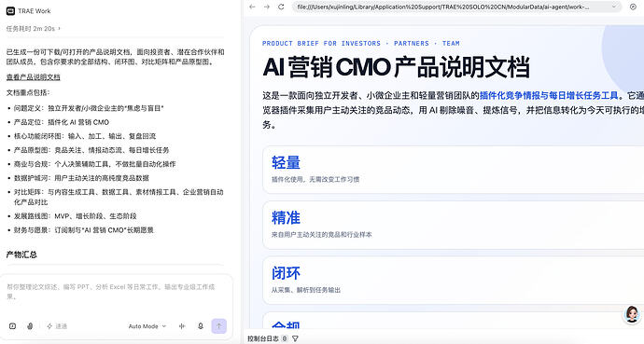Click the 轻量 feature card
The height and width of the screenshot is (344, 644).
[453, 170]
